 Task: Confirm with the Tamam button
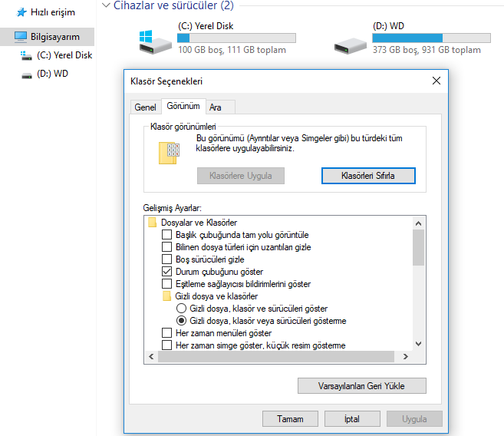click(x=290, y=419)
